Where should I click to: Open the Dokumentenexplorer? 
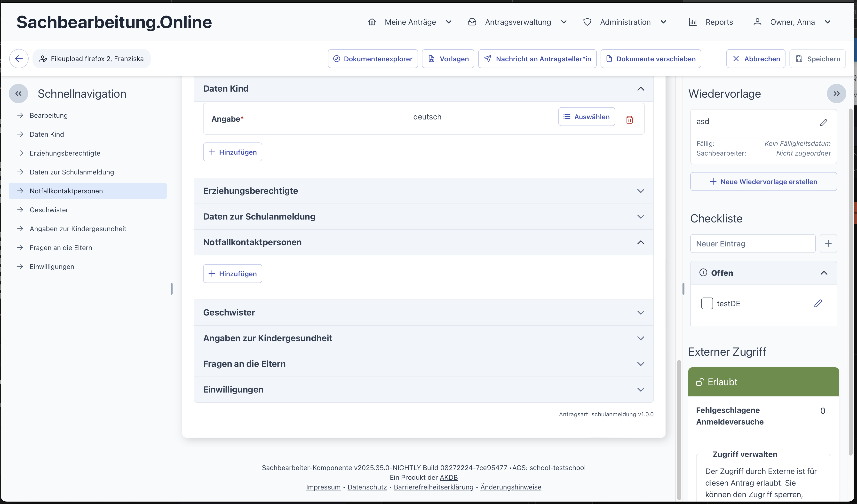(373, 59)
